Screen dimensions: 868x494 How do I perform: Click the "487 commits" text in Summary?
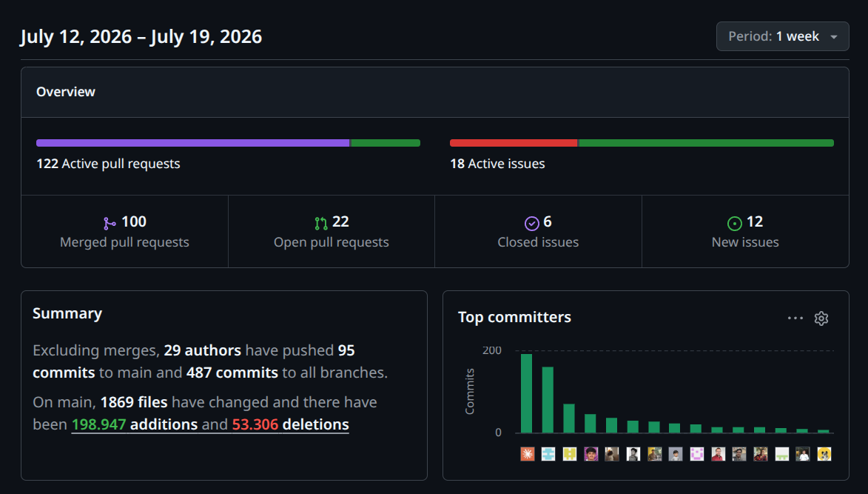pos(232,373)
